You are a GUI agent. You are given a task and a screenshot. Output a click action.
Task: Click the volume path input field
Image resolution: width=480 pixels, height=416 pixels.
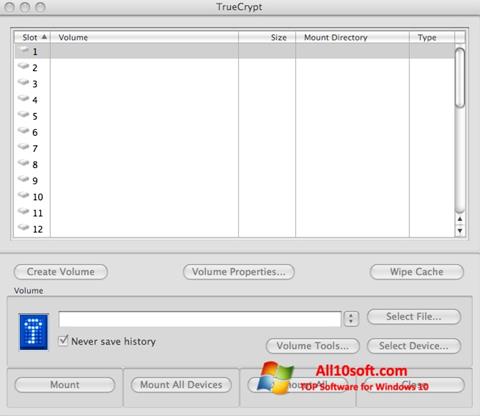(200, 319)
